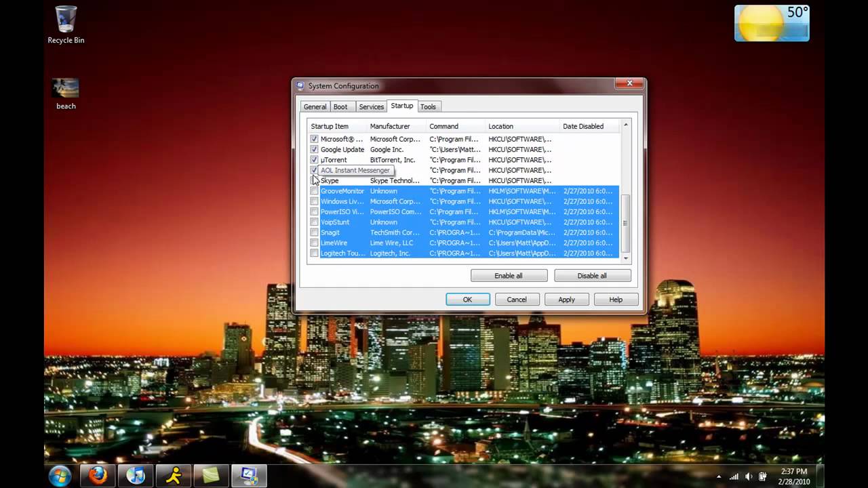The height and width of the screenshot is (488, 868).
Task: Launch Firefox from the taskbar
Action: point(98,475)
